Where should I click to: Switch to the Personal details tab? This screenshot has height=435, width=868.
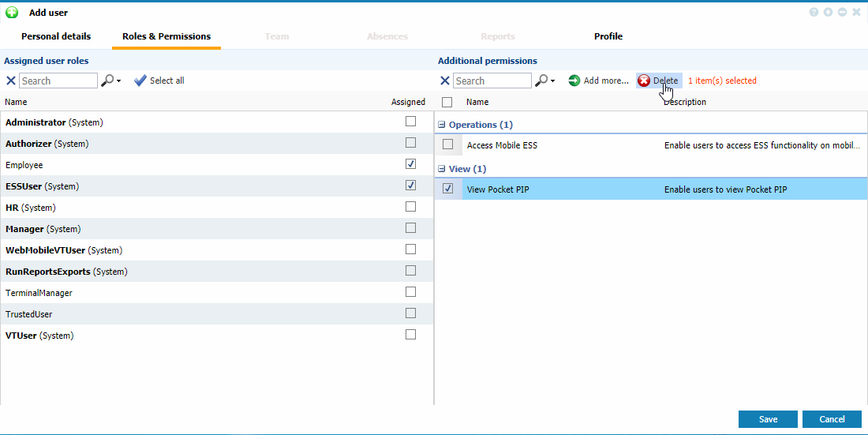(x=56, y=36)
